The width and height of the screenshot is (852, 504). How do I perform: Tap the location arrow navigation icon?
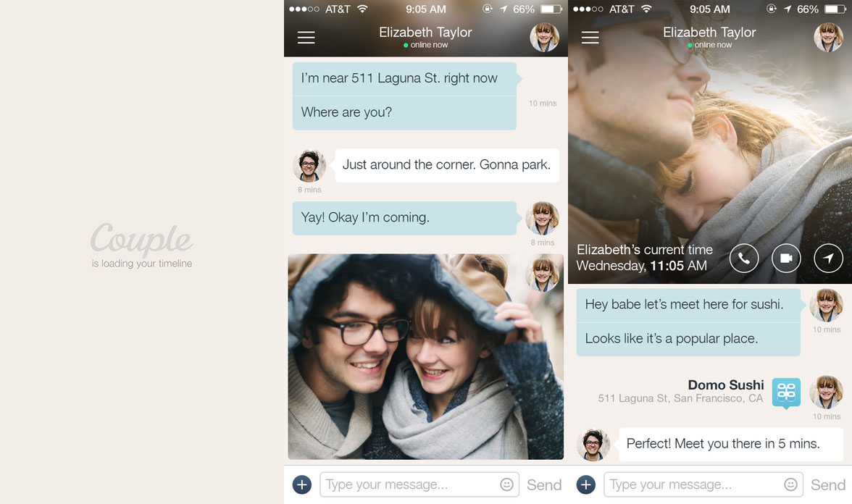pyautogui.click(x=828, y=258)
